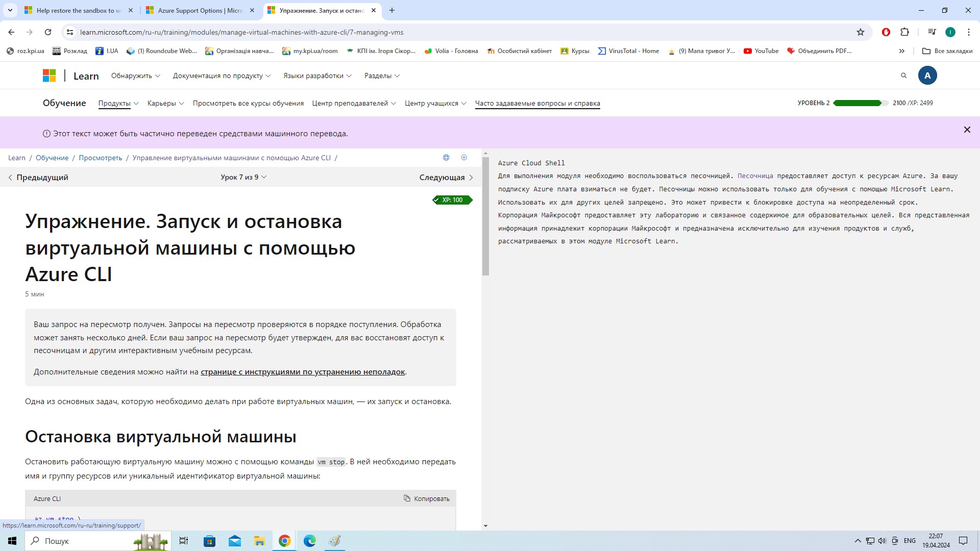
Task: Open the roz.kpi.ua bookmark
Action: 25,51
